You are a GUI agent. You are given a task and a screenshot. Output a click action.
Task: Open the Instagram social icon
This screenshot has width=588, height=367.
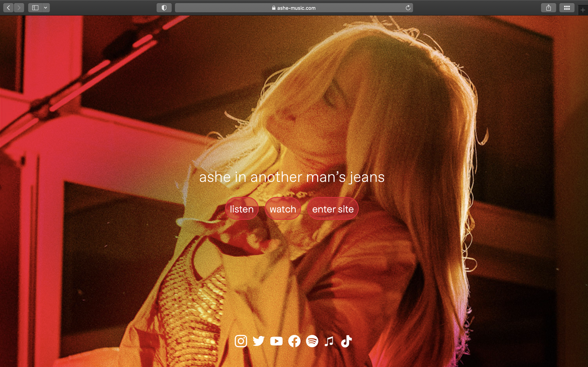tap(241, 341)
